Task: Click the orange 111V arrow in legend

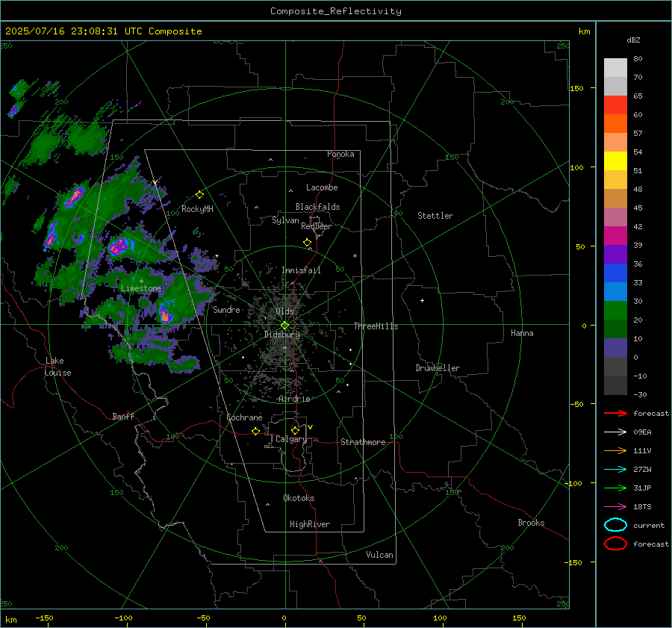Action: point(615,450)
